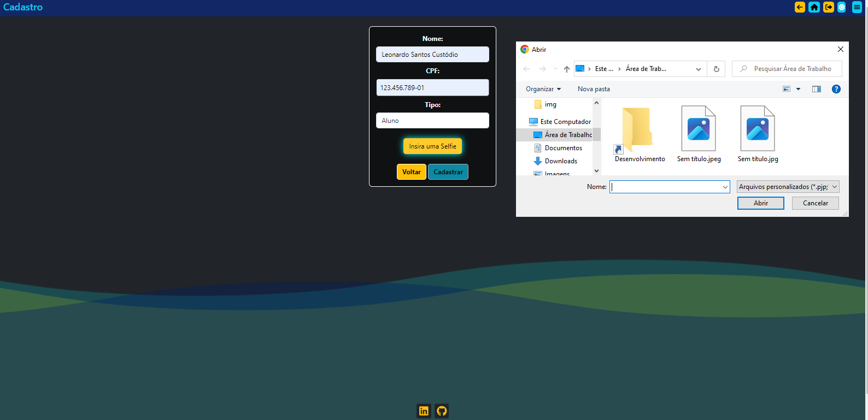Open the file type filter dropdown
This screenshot has height=420, width=868.
pyautogui.click(x=788, y=187)
